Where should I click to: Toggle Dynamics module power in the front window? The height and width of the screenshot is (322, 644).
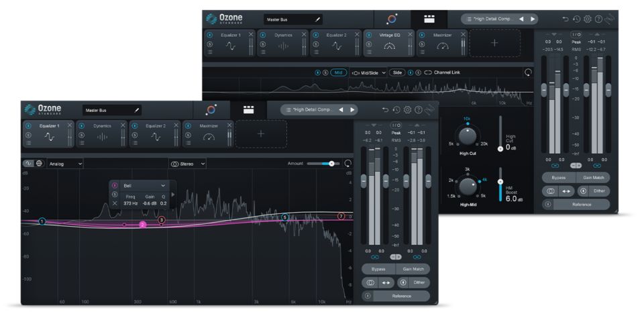tap(81, 125)
